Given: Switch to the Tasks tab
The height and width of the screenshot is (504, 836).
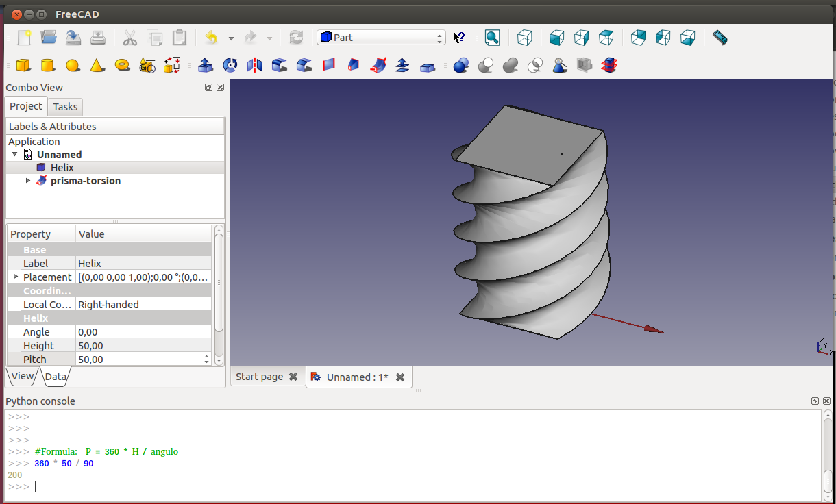Looking at the screenshot, I should [x=65, y=107].
